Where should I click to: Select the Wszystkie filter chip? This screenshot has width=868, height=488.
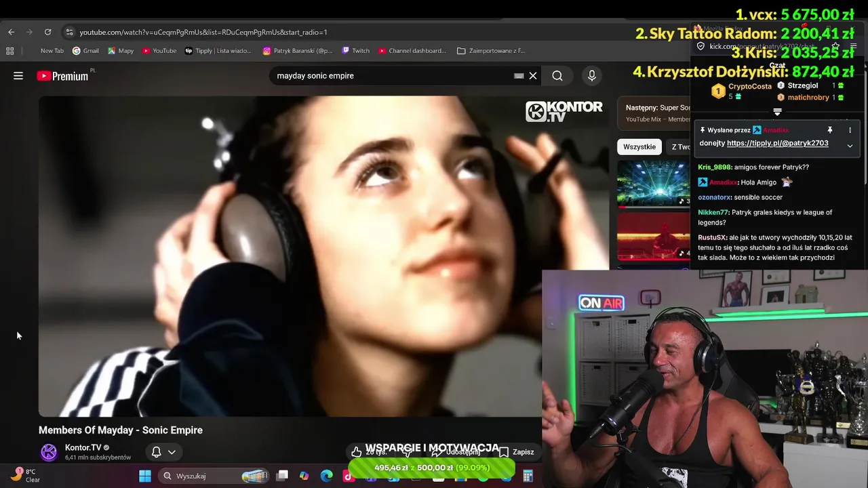(639, 146)
